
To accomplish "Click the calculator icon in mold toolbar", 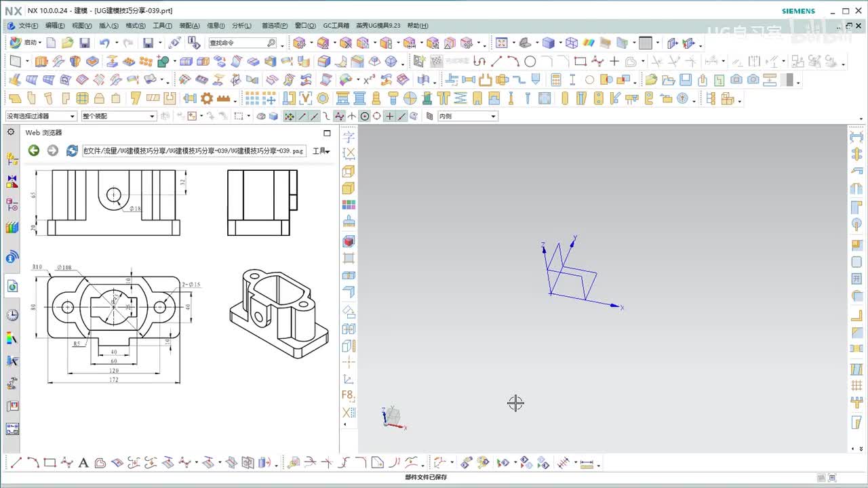I will point(555,80).
